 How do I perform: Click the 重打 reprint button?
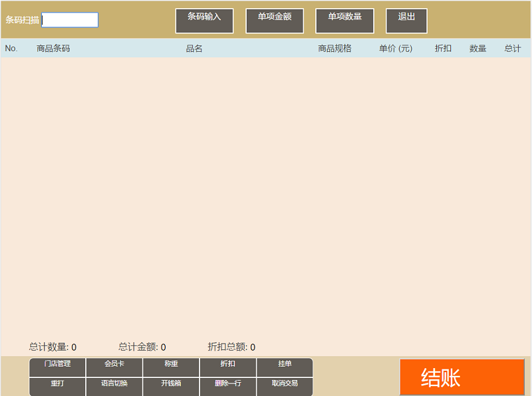pyautogui.click(x=57, y=387)
